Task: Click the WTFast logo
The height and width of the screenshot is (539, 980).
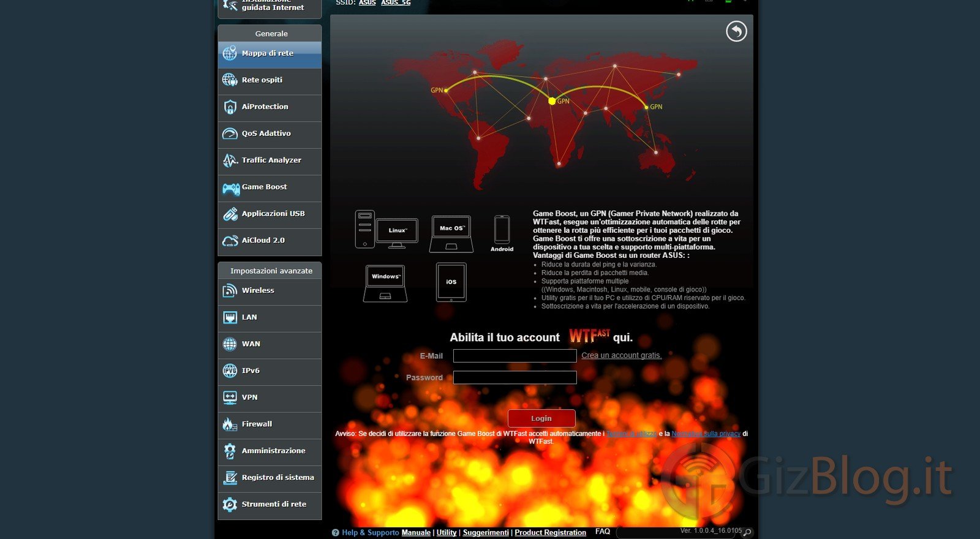Action: [589, 336]
